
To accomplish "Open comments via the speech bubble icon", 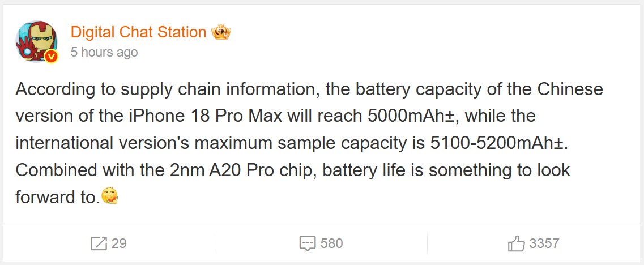I will pyautogui.click(x=307, y=244).
